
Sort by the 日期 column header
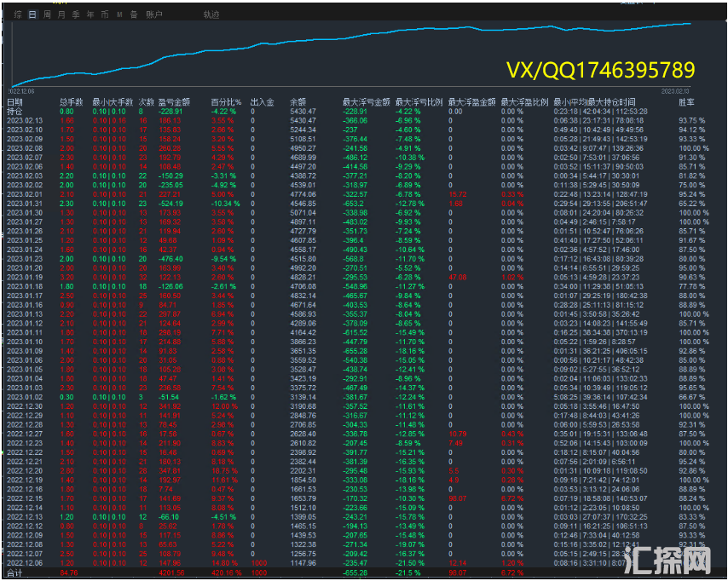(x=15, y=101)
